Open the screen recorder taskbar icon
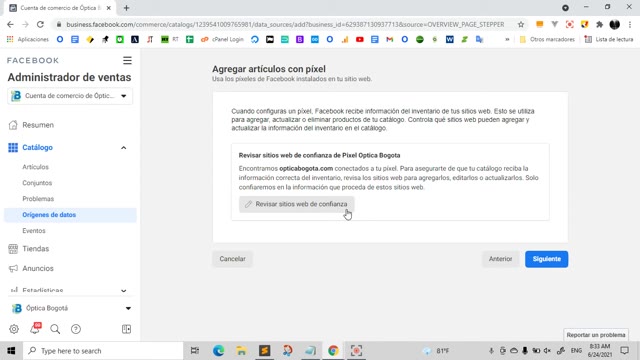Image resolution: width=640 pixels, height=360 pixels. pos(356,351)
